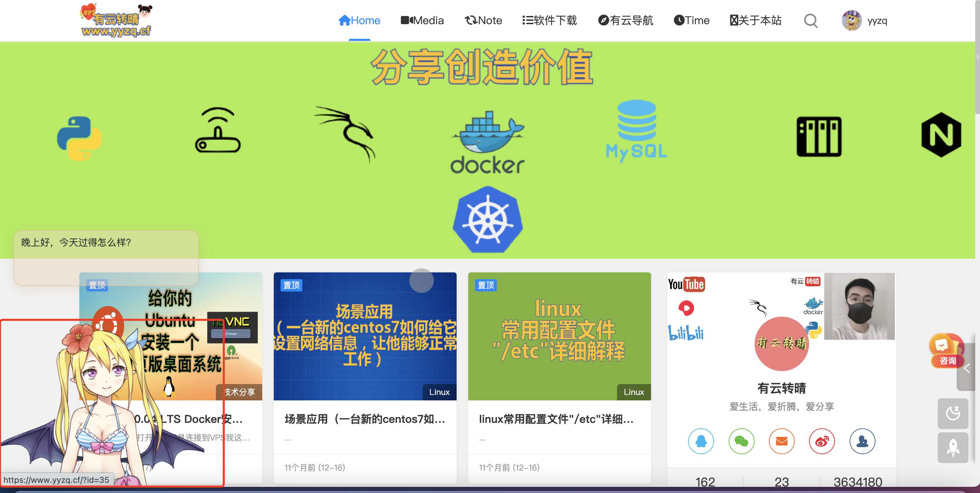Open 关于本站 menu item
Screen dimensions: 980x493
pos(755,20)
